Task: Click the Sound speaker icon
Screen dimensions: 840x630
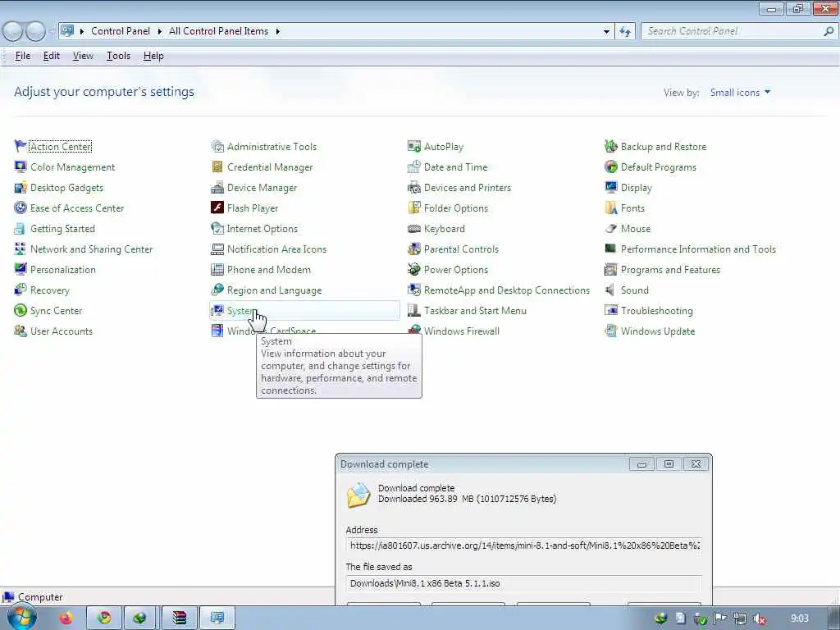Action: 609,290
